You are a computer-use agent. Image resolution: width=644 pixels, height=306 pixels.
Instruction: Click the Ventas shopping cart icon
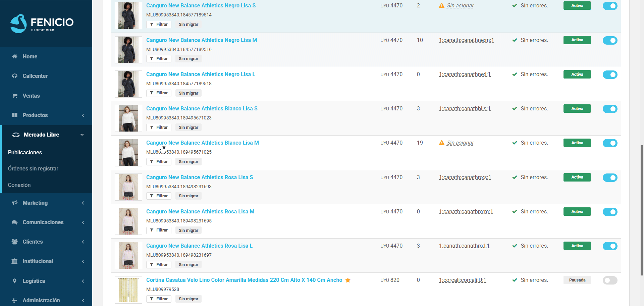(15, 96)
